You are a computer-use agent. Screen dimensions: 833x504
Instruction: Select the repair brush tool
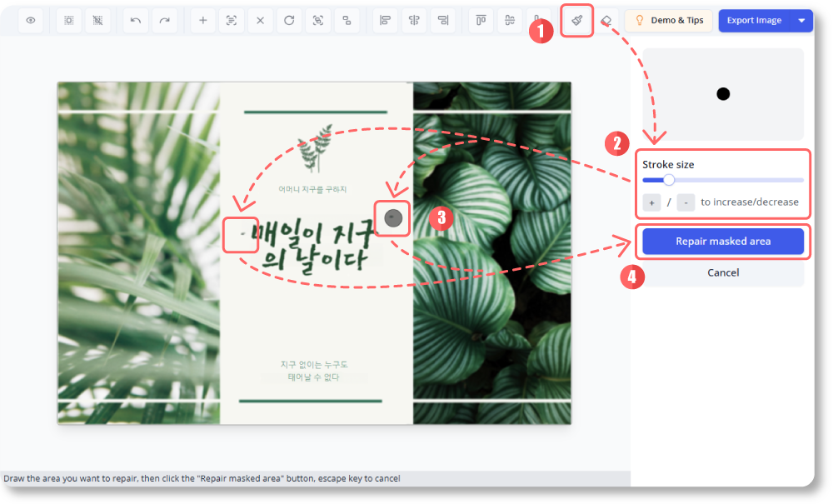pyautogui.click(x=576, y=20)
